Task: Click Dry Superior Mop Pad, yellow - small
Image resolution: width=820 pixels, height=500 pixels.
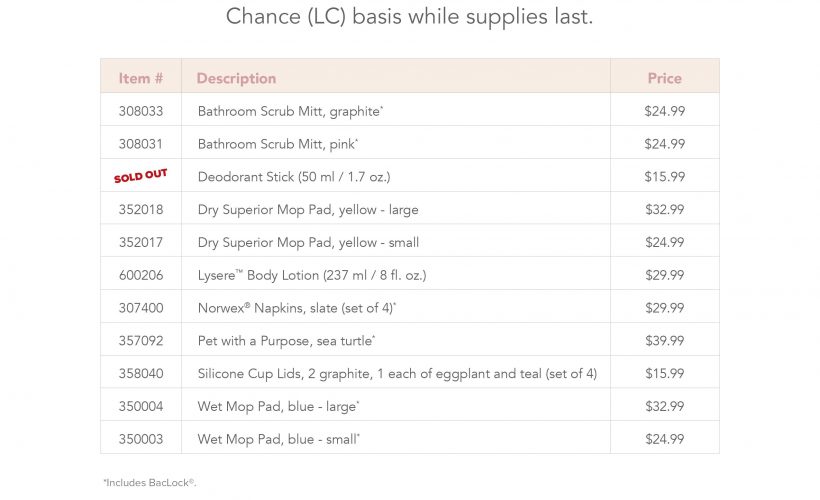Action: 308,242
